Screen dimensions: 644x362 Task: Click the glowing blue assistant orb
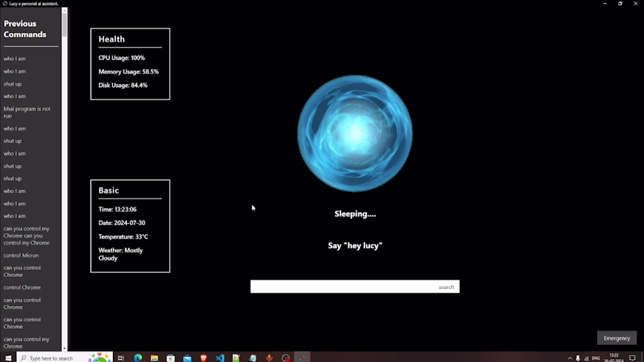coord(355,133)
